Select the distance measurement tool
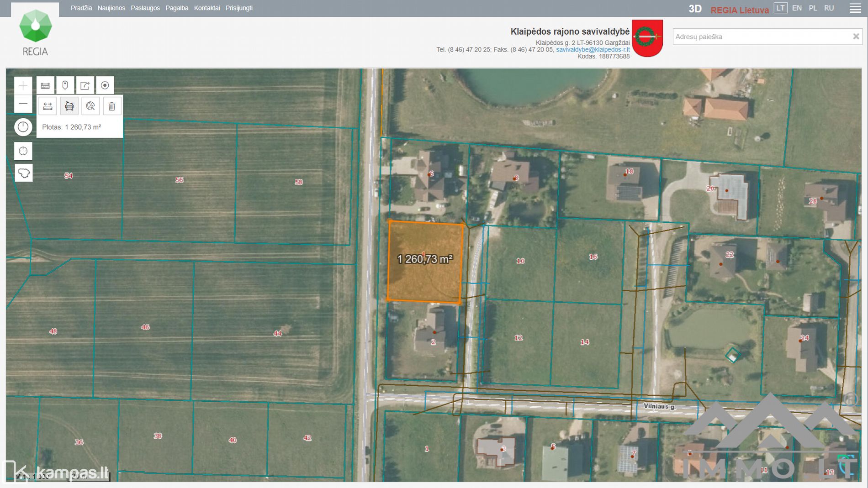Viewport: 868px width, 488px height. [48, 106]
